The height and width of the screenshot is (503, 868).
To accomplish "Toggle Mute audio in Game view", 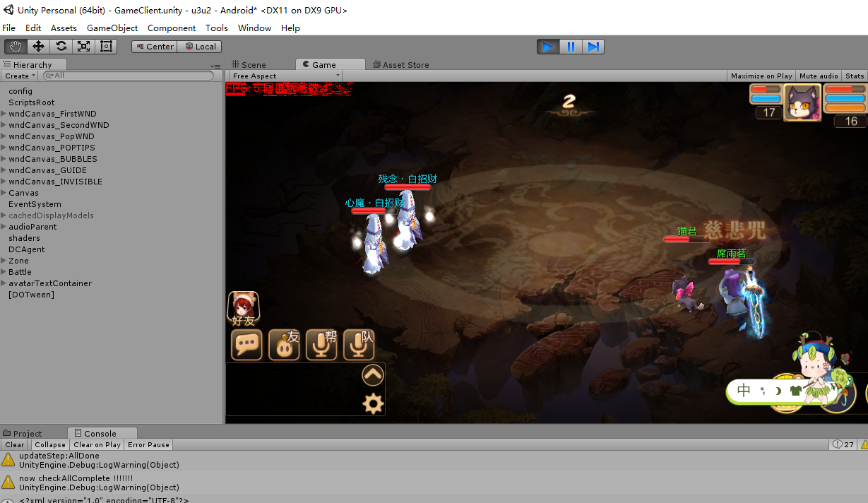I will 819,76.
